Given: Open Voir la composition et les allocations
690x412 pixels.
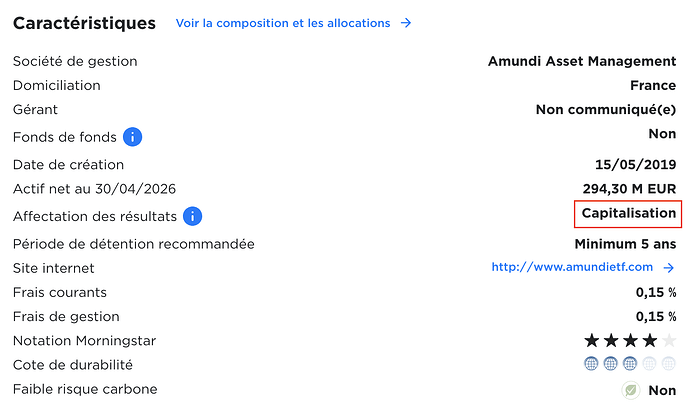Looking at the screenshot, I should coord(283,23).
